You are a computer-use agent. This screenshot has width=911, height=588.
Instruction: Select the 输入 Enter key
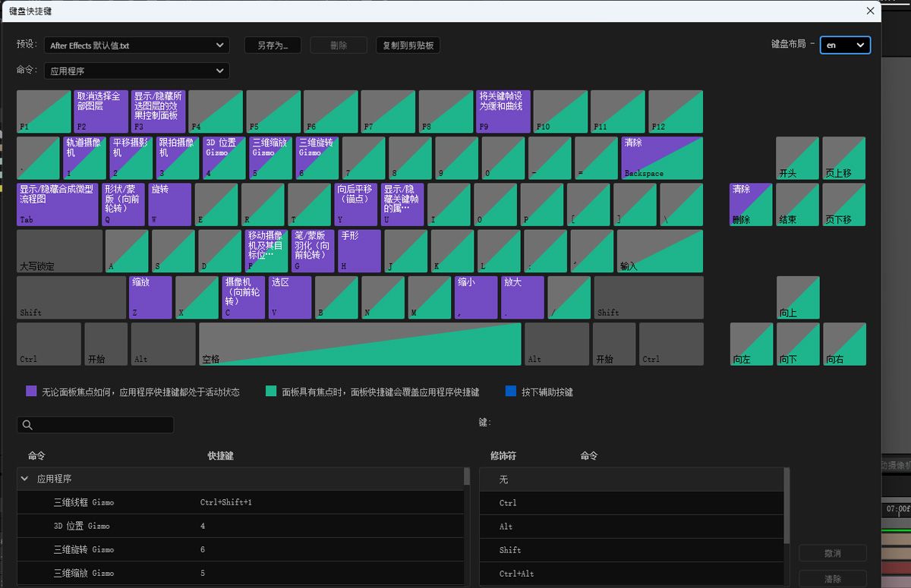tap(660, 250)
